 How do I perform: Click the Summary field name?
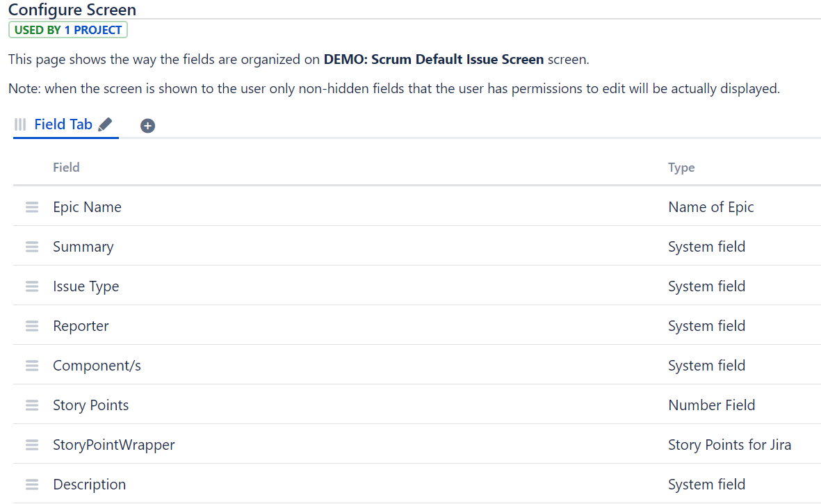83,247
